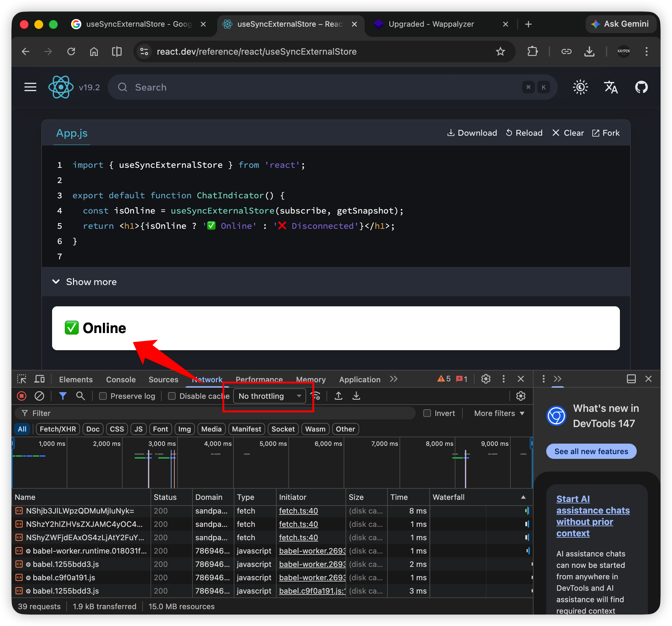The width and height of the screenshot is (672, 626).
Task: Tick the Invert filter checkbox
Action: pos(427,413)
